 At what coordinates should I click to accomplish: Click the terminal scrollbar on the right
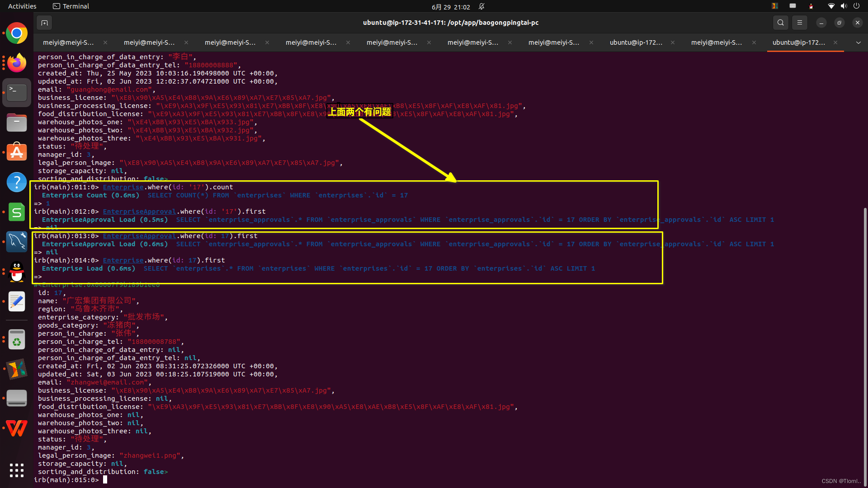pyautogui.click(x=865, y=316)
